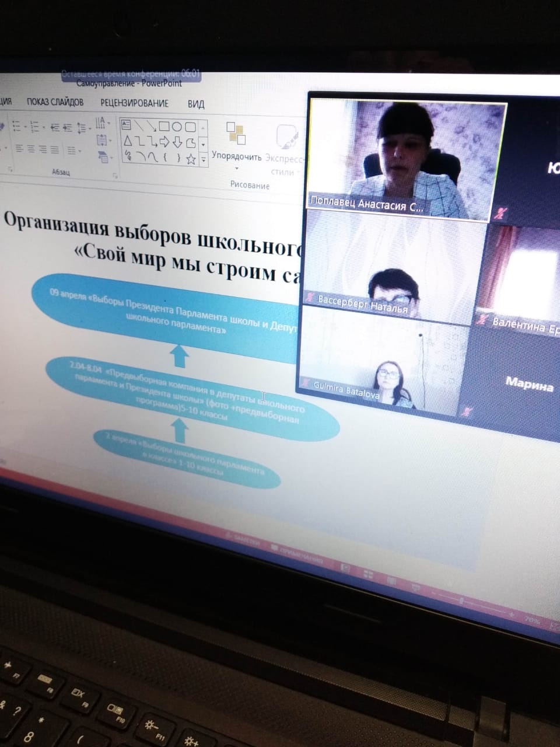This screenshot has height=747, width=560.
Task: Select the upper blue arrow on the slide
Action: coord(180,356)
